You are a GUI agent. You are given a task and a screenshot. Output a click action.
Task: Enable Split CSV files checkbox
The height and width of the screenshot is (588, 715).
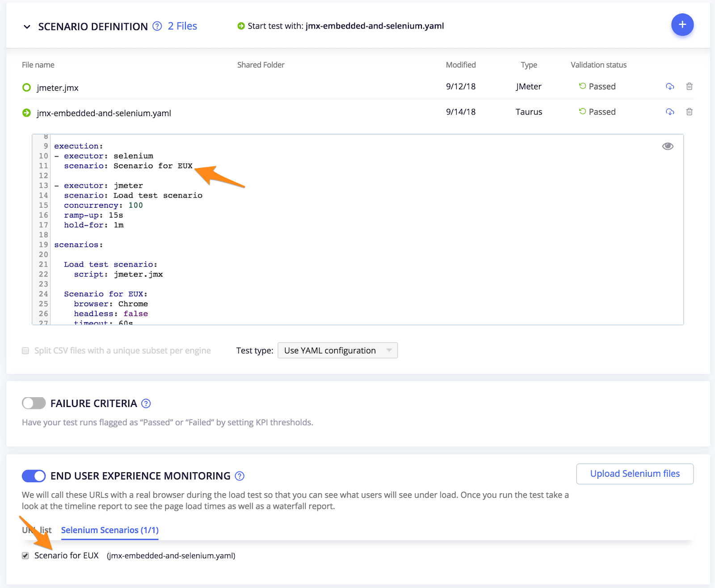click(x=25, y=351)
